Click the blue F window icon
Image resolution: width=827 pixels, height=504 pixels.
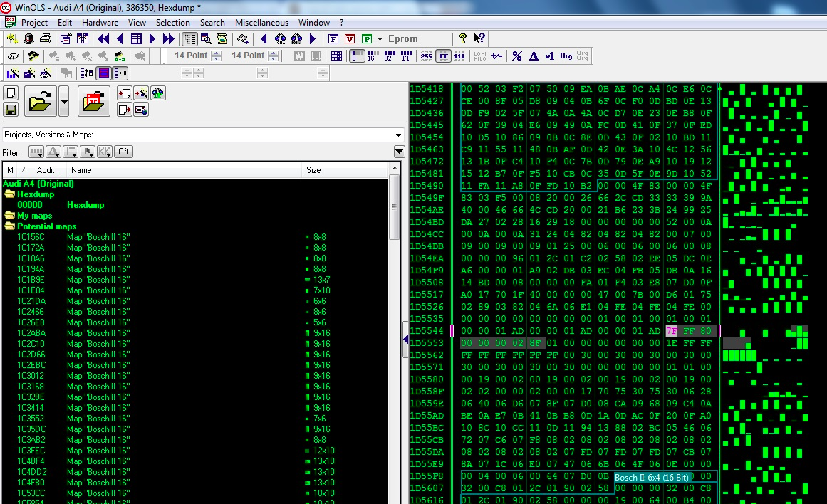[x=333, y=38]
